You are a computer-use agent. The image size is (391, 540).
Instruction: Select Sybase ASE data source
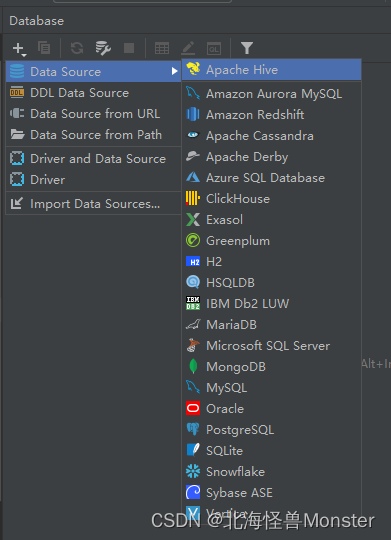click(271, 493)
